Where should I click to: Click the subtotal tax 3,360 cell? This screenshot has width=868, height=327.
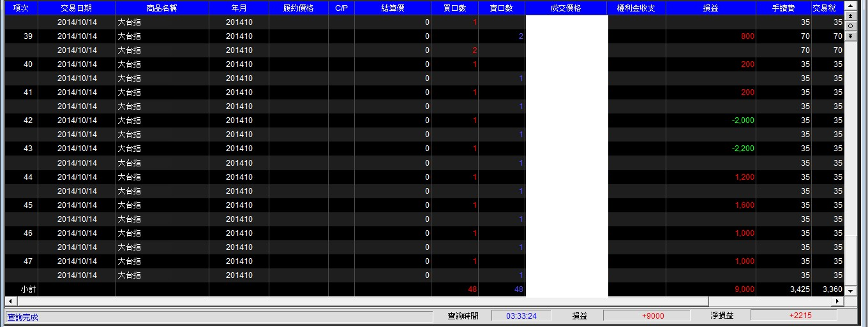(832, 289)
